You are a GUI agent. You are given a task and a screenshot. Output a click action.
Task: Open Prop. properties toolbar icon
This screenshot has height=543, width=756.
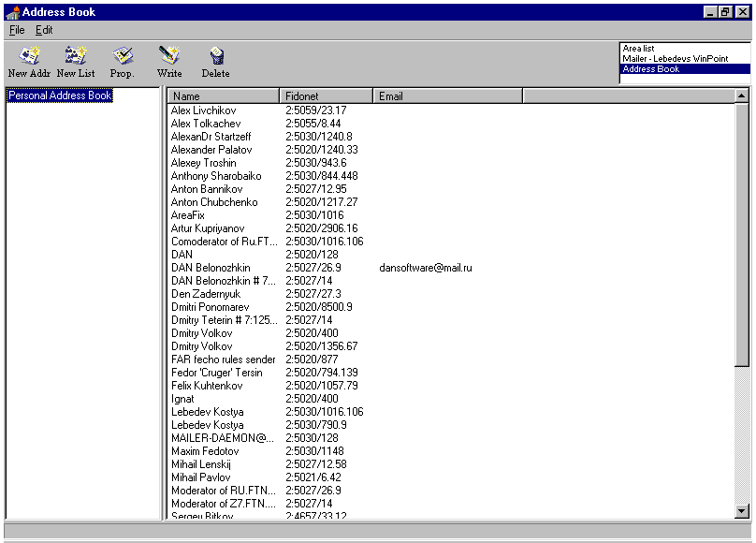pyautogui.click(x=122, y=62)
